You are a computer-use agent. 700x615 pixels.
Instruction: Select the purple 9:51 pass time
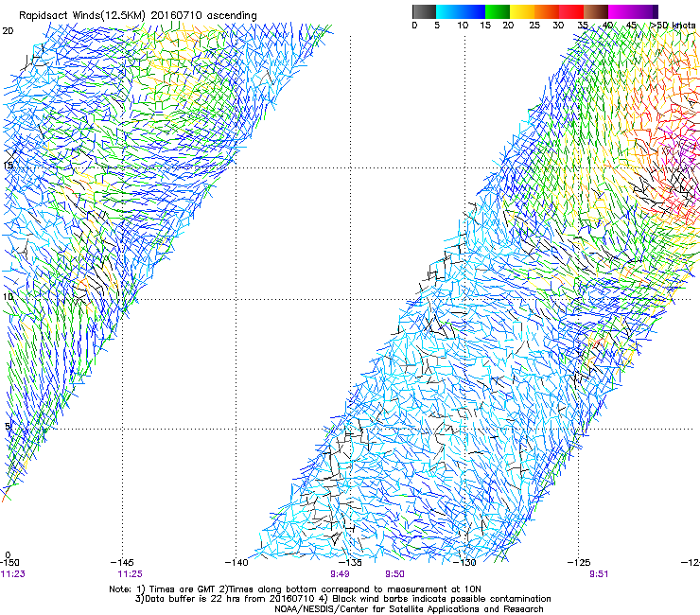tap(599, 574)
